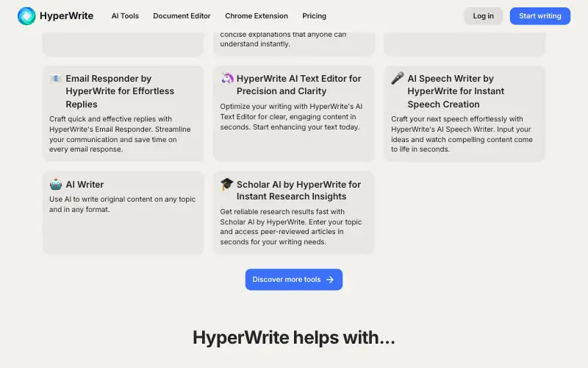This screenshot has width=588, height=368.
Task: Click the microphone icon of AI Speech Writer
Action: click(x=398, y=78)
